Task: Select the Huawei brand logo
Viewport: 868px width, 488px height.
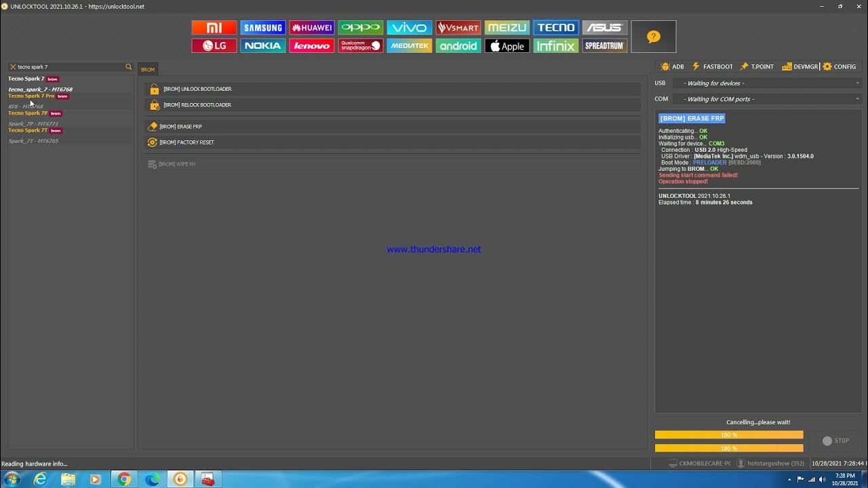Action: [x=312, y=28]
